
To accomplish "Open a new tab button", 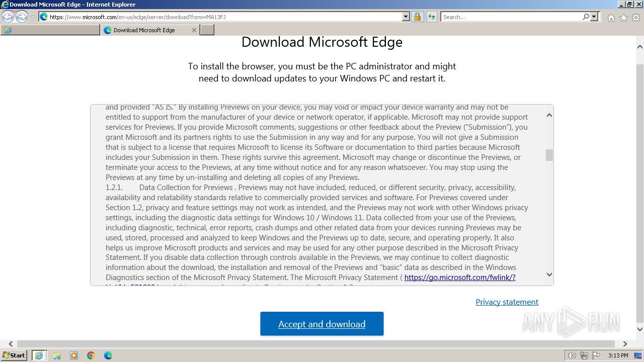I will click(207, 30).
